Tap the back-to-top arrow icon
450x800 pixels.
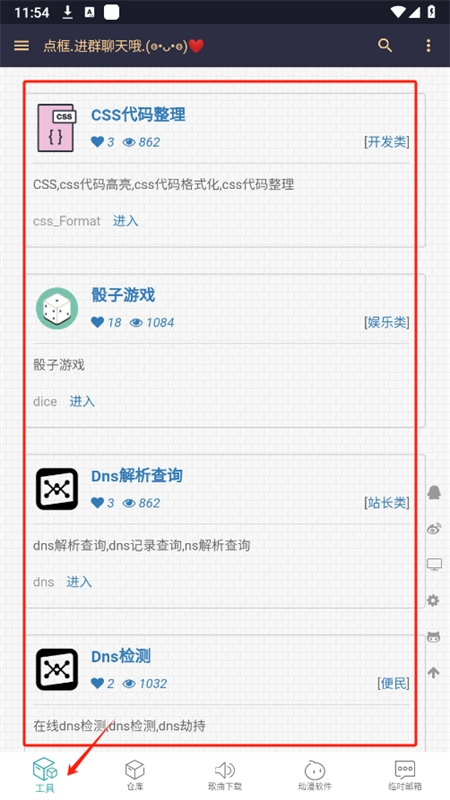(x=433, y=672)
